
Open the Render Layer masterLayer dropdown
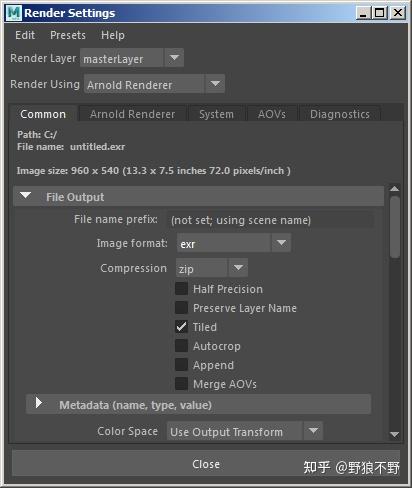[132, 58]
